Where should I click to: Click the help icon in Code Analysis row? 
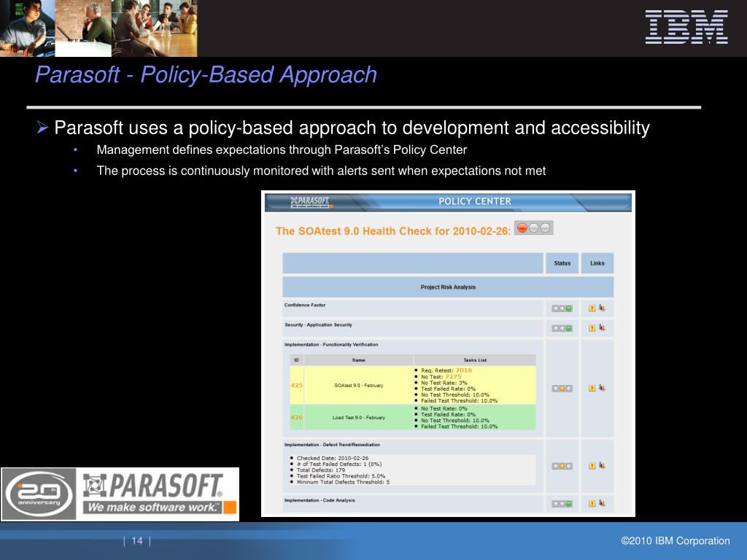(592, 504)
